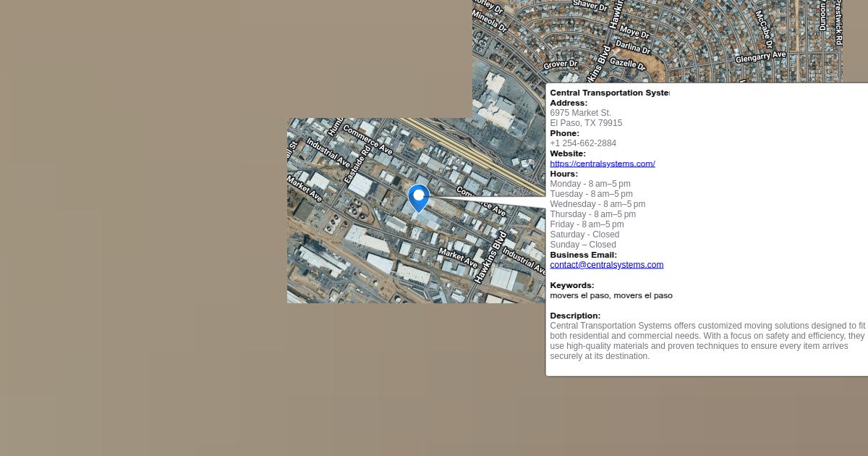Click the blue location pin marker
The image size is (868, 456).
tap(418, 197)
